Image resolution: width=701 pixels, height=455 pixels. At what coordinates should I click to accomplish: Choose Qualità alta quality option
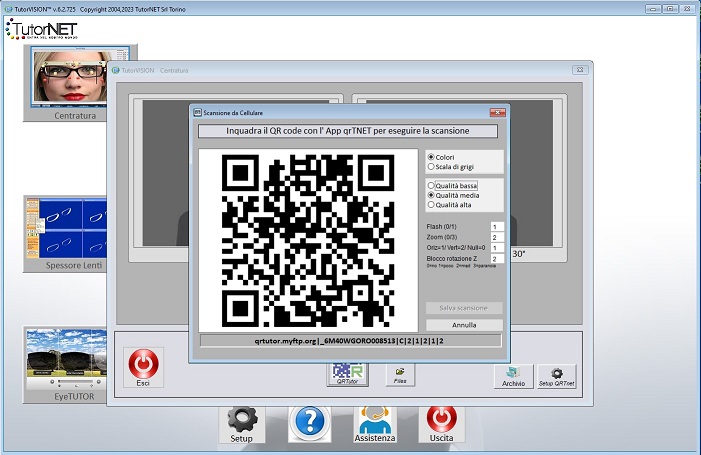(x=431, y=205)
